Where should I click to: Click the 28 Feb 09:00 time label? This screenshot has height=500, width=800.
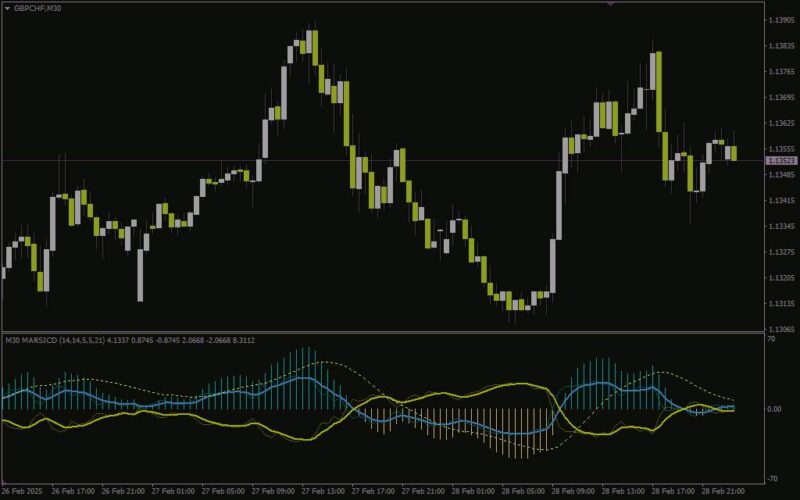tap(573, 491)
